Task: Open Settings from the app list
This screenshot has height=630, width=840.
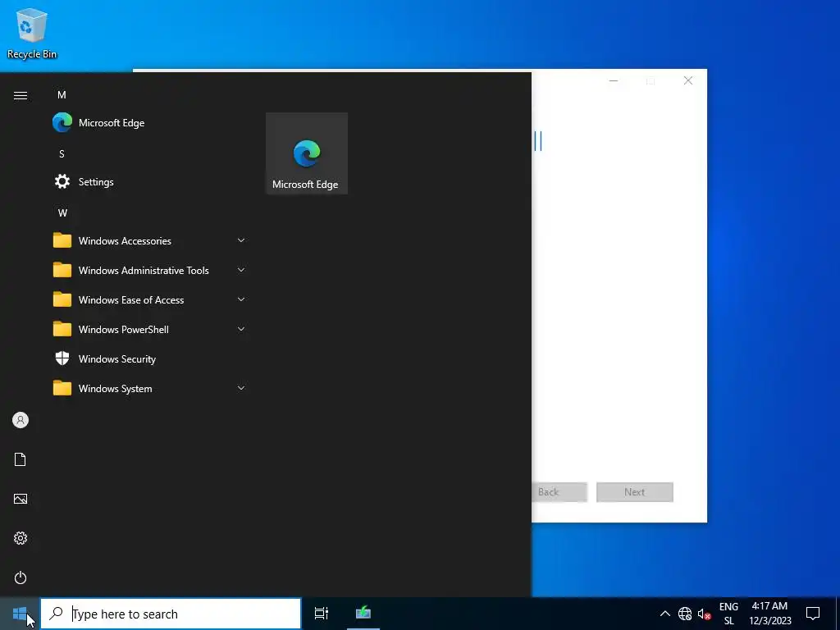Action: click(149, 181)
